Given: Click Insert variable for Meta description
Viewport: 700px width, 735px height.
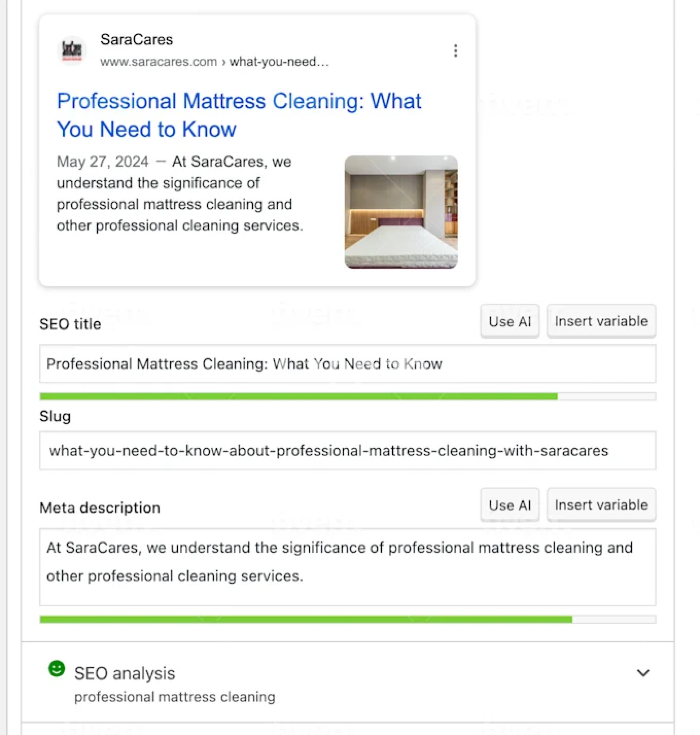Looking at the screenshot, I should 601,505.
